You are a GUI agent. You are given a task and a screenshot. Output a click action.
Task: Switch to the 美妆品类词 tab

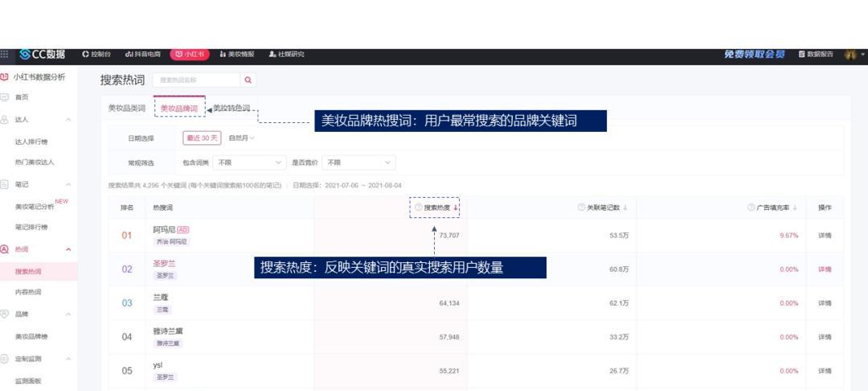(x=126, y=108)
